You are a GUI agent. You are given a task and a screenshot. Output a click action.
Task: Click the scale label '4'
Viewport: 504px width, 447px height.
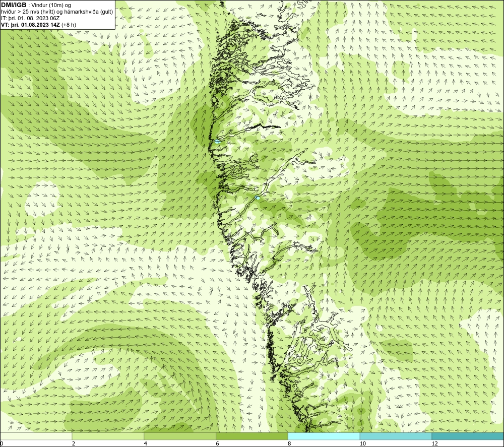point(146,443)
